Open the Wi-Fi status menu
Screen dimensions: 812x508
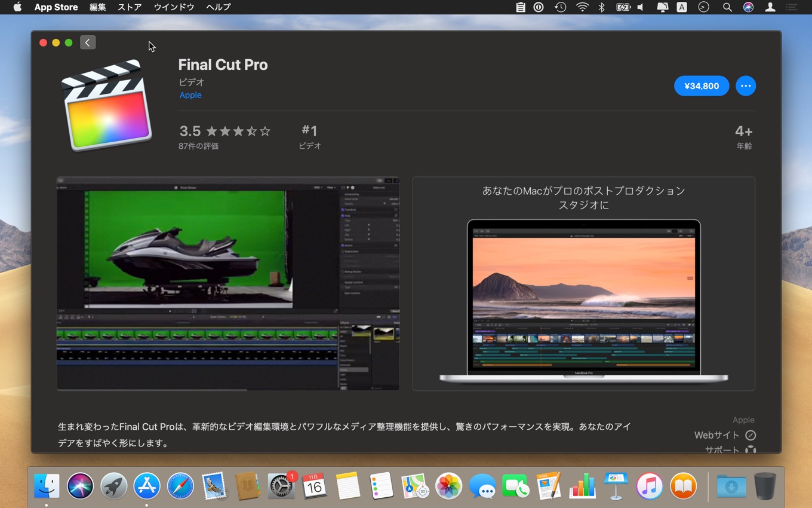tap(582, 7)
